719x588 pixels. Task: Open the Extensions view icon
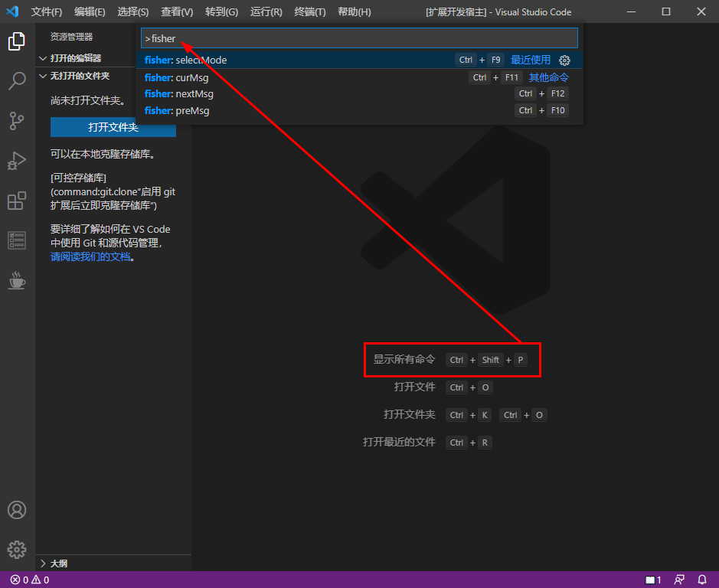tap(17, 201)
